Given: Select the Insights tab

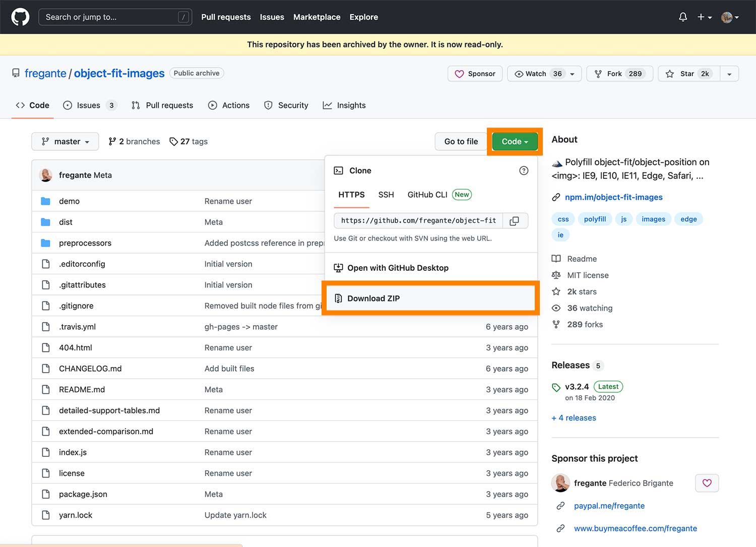Looking at the screenshot, I should click(344, 105).
